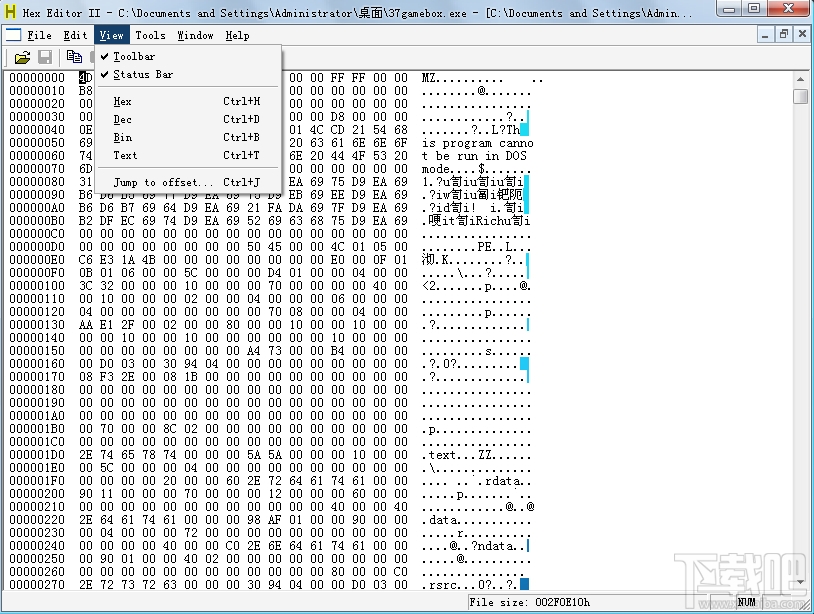Image resolution: width=814 pixels, height=614 pixels.
Task: Click the NUM indicator in the status bar
Action: click(x=746, y=602)
